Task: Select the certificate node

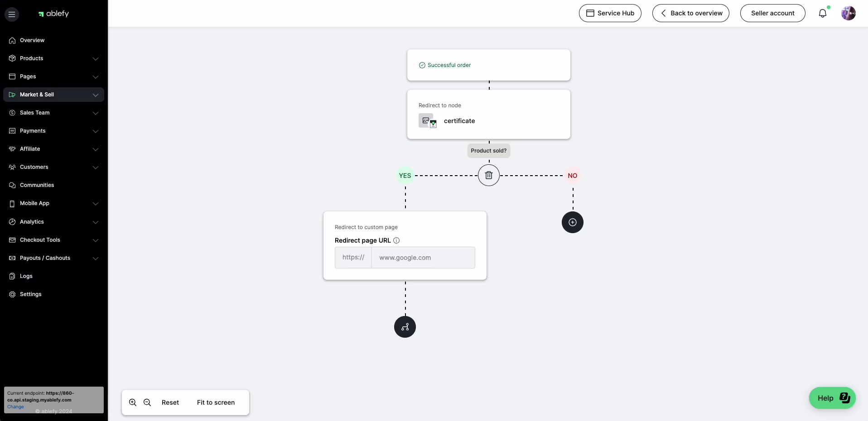Action: point(459,121)
